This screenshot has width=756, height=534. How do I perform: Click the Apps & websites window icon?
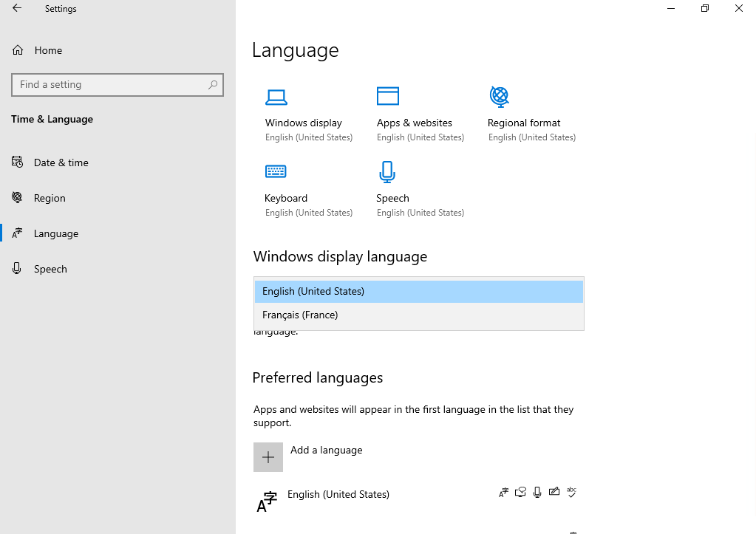[388, 96]
